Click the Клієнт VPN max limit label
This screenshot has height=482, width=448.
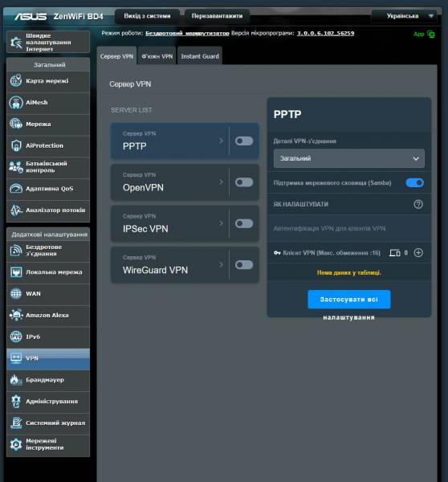(332, 253)
